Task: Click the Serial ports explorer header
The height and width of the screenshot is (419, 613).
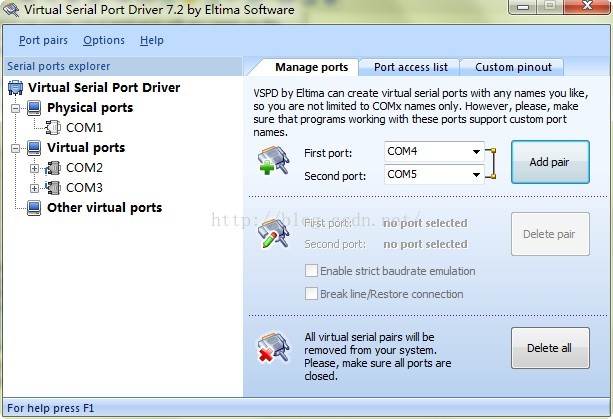Action: (x=123, y=66)
